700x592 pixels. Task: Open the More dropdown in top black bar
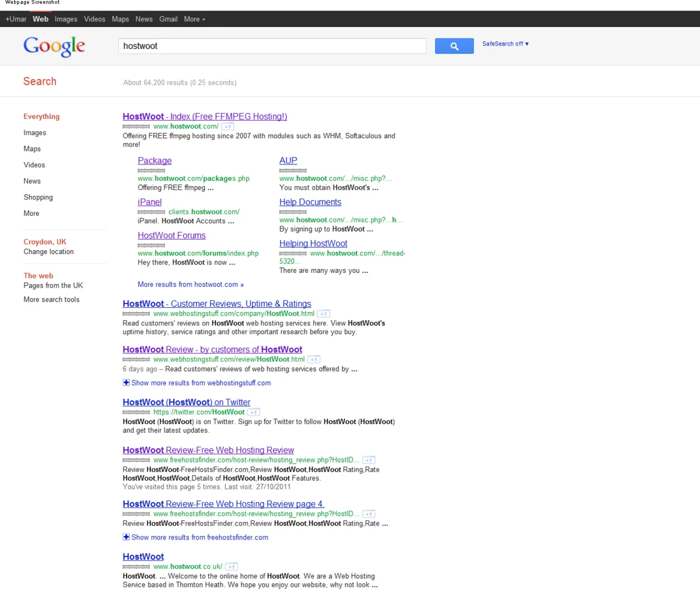pos(194,19)
